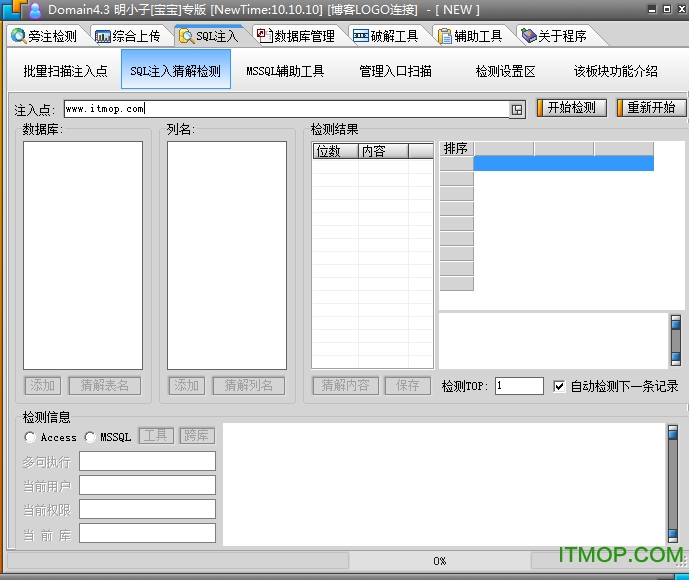Click the 检测TOP number input field
This screenshot has height=580, width=689.
tap(519, 386)
